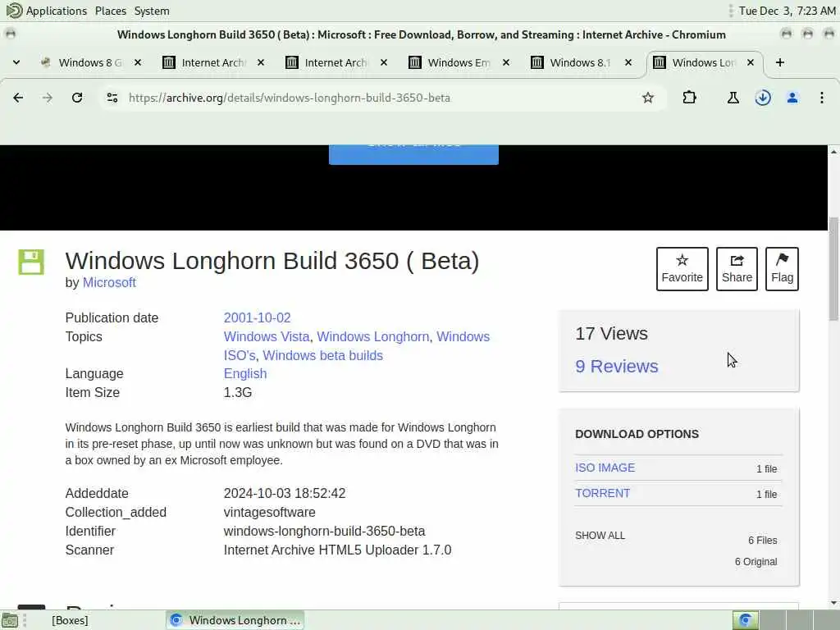This screenshot has width=840, height=630.
Task: Close the Windows Longhorn tab
Action: pos(751,62)
